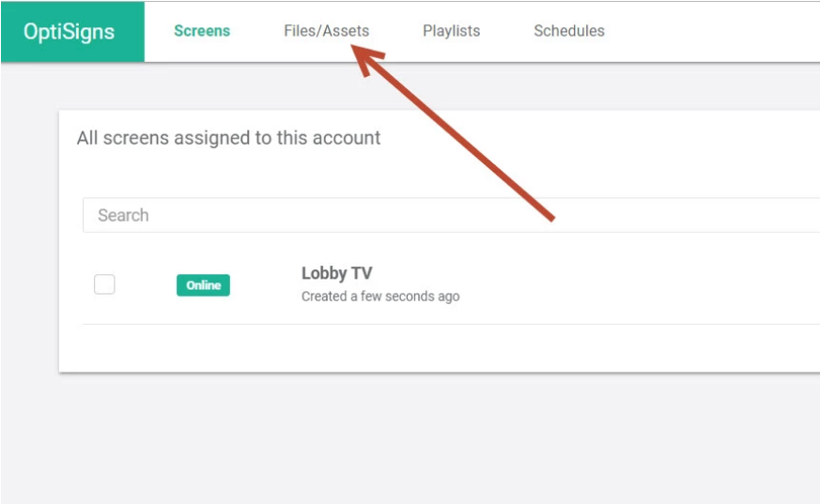Screen dimensions: 820x504
Task: Return home via the OptiSigns brand block
Action: 72,32
